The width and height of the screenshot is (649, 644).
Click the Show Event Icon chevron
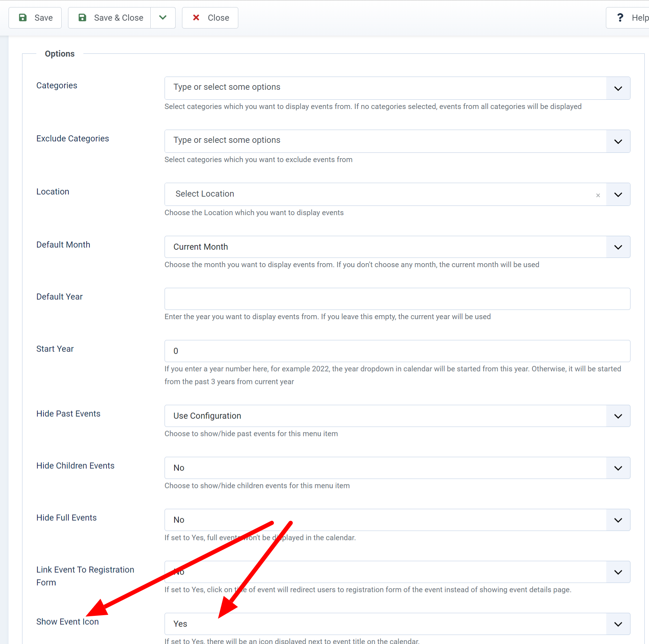(x=618, y=624)
